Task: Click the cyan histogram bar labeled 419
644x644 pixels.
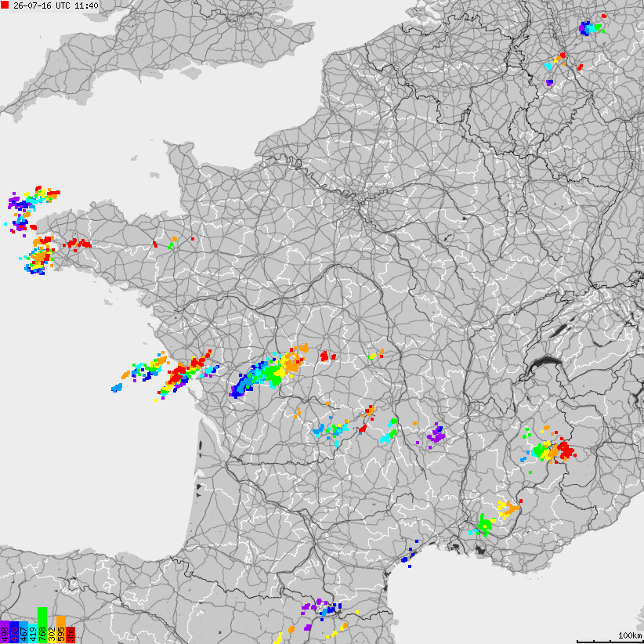Action: click(33, 634)
